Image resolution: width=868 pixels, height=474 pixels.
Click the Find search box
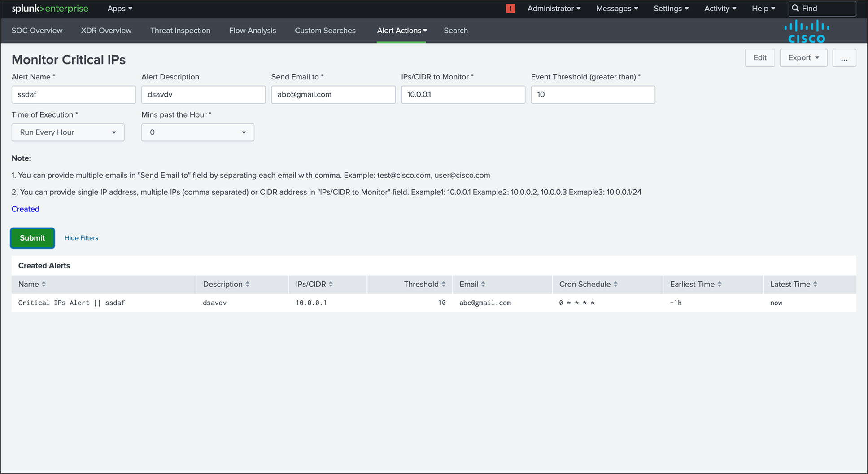click(822, 9)
